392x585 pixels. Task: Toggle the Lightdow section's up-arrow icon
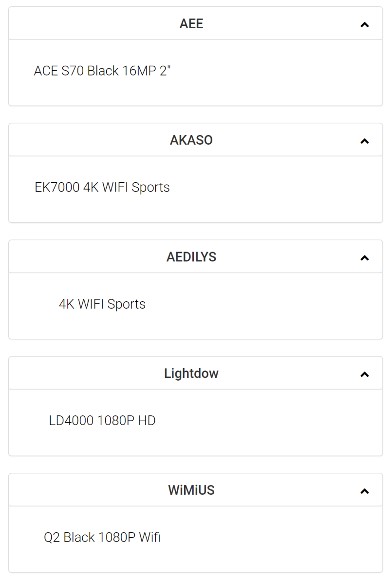point(364,374)
